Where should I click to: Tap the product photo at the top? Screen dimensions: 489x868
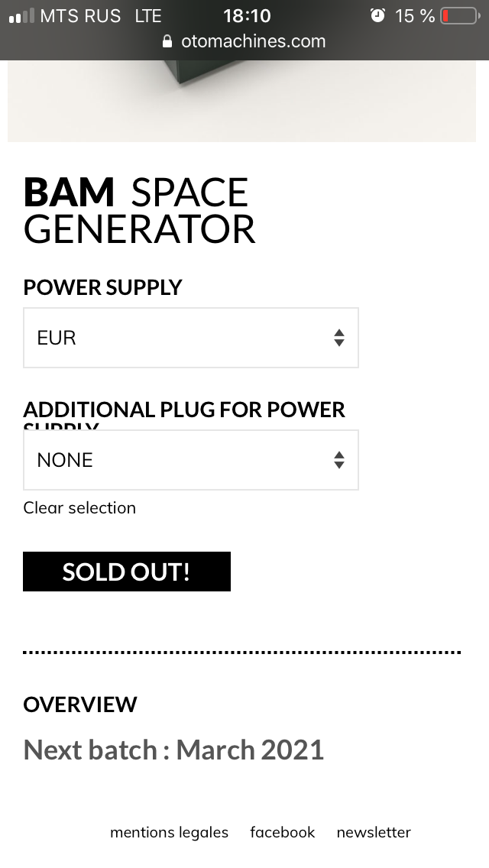pos(241,102)
